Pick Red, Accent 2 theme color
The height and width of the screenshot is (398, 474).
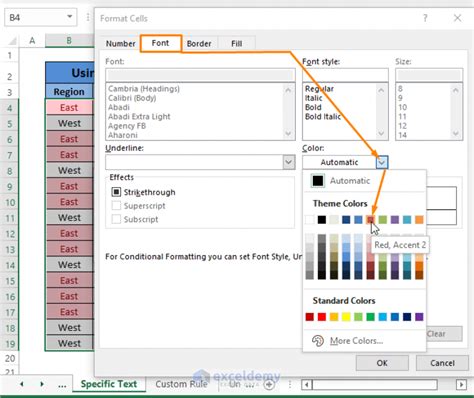tap(370, 219)
